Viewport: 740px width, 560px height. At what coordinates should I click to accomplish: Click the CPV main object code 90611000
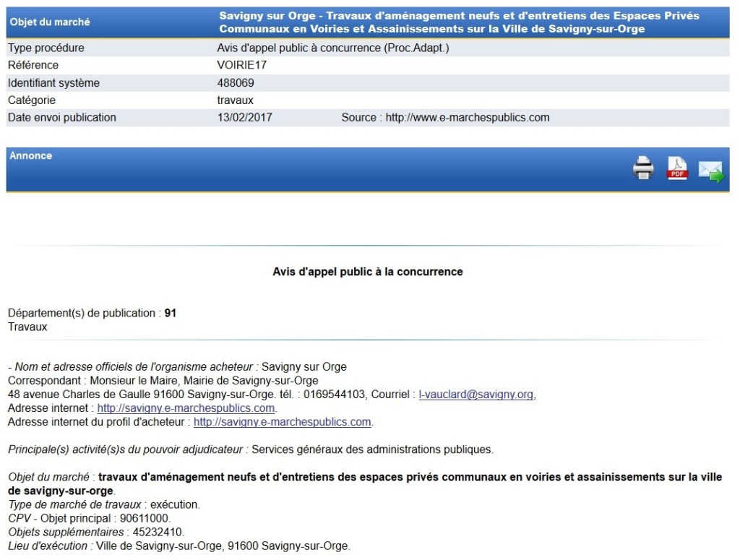tap(149, 519)
